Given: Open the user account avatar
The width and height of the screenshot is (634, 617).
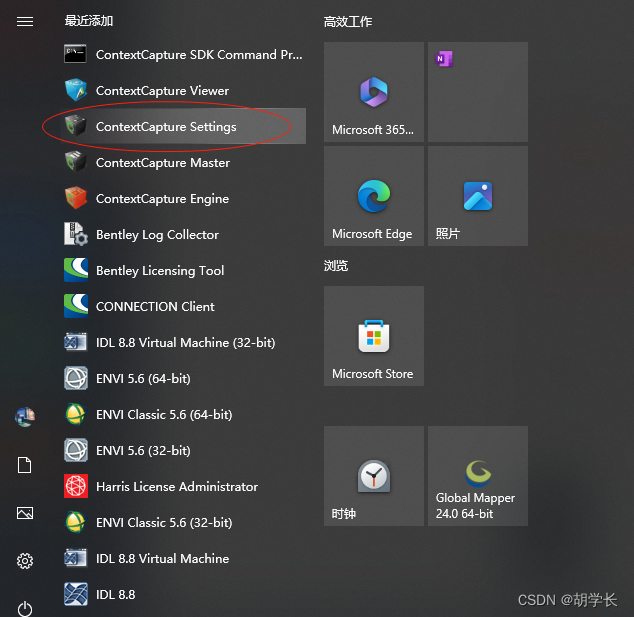Looking at the screenshot, I should point(25,417).
